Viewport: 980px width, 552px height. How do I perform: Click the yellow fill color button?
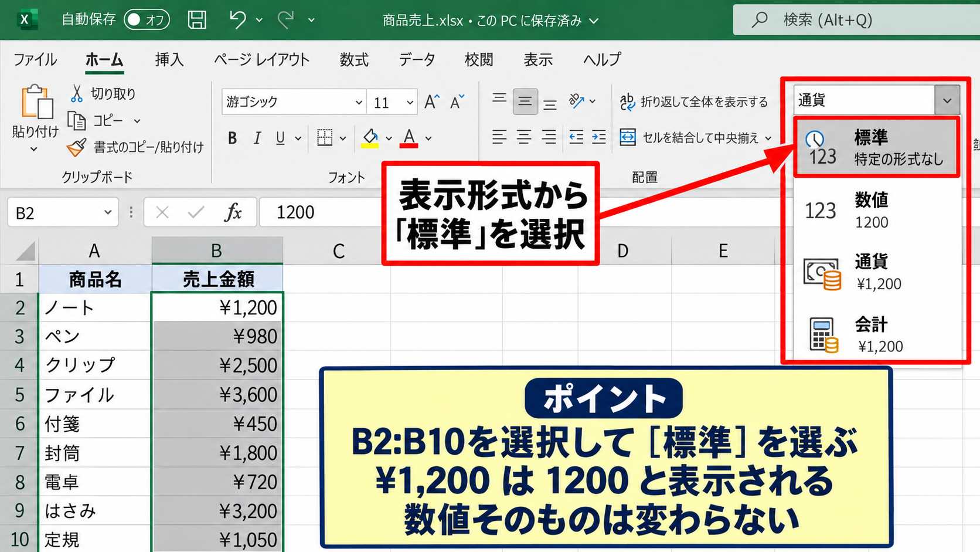370,138
